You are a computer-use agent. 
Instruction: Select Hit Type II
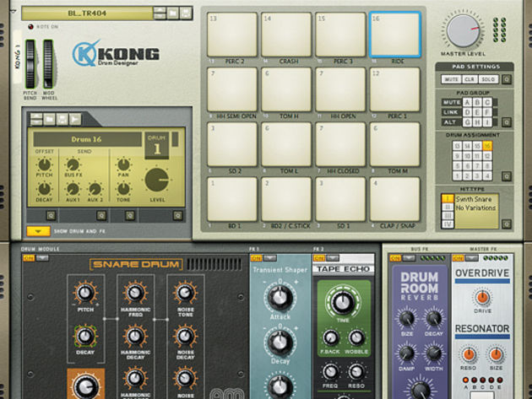(448, 208)
